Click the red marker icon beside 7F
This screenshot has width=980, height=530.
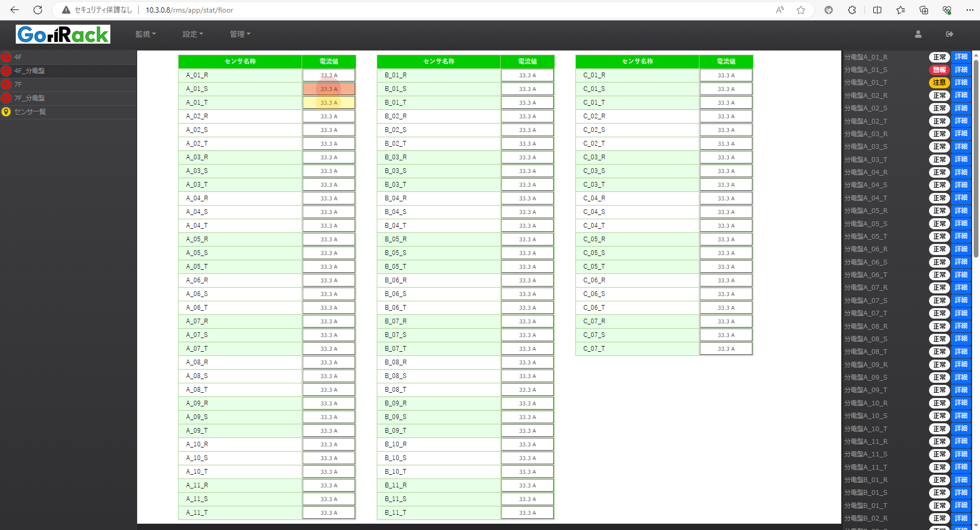[6, 84]
